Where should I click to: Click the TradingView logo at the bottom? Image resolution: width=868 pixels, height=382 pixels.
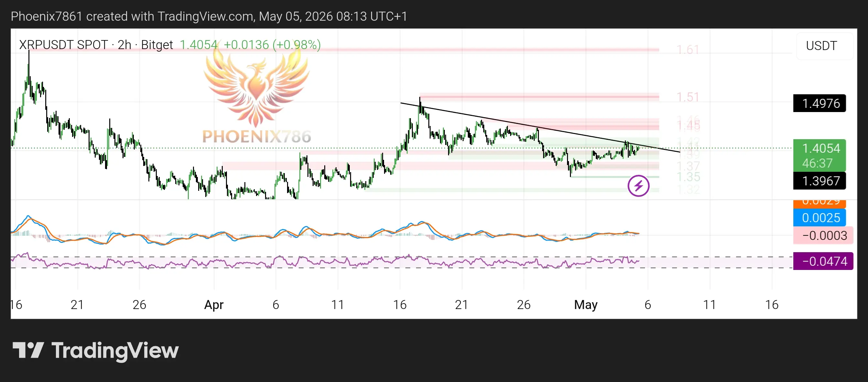tap(95, 351)
